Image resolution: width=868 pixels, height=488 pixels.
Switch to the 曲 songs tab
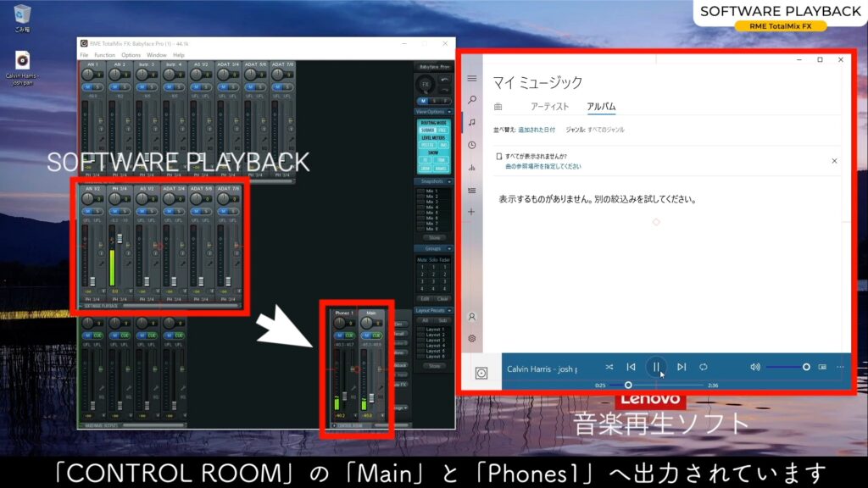(x=498, y=106)
